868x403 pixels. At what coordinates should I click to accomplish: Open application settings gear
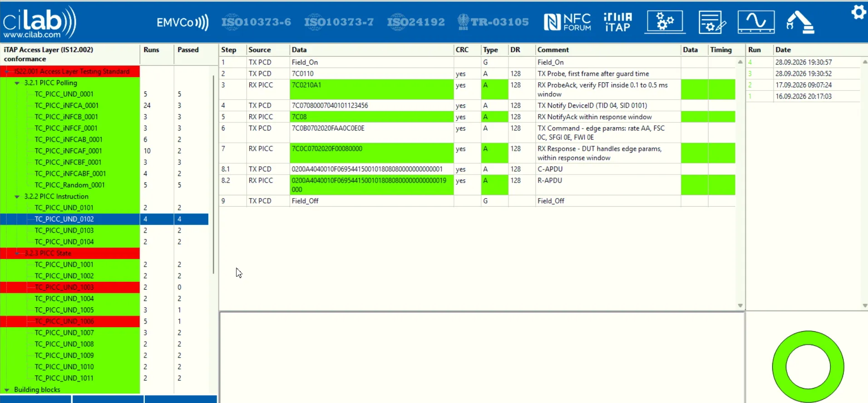click(x=858, y=12)
